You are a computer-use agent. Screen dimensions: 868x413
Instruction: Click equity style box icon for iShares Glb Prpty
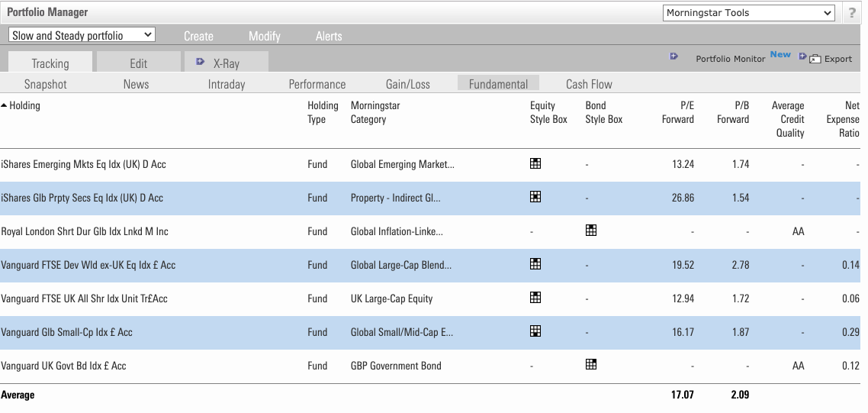(x=535, y=197)
